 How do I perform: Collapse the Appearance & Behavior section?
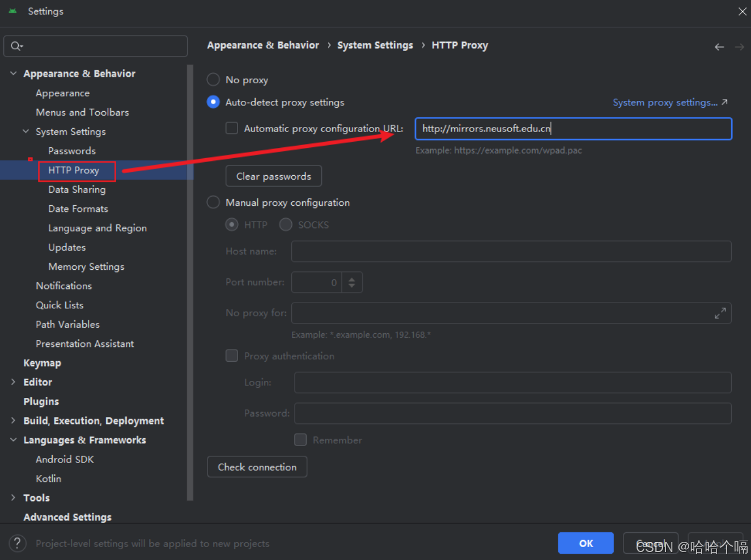pyautogui.click(x=12, y=73)
